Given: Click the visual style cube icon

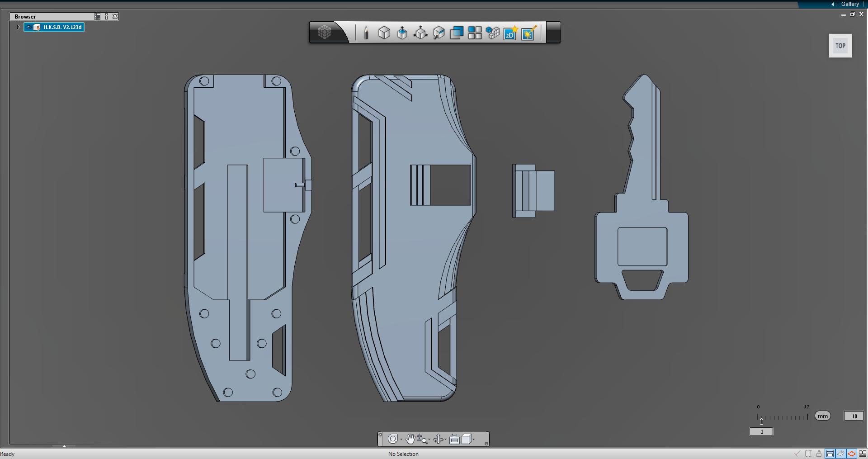Looking at the screenshot, I should (467, 439).
